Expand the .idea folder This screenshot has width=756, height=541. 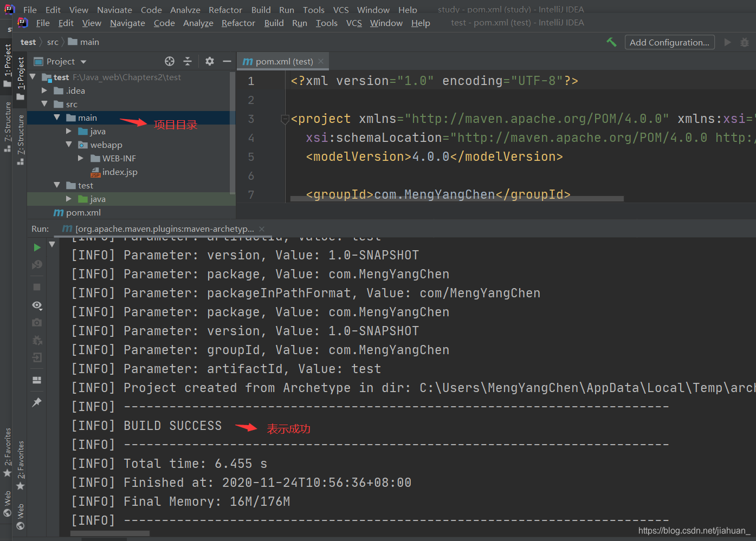[x=44, y=90]
